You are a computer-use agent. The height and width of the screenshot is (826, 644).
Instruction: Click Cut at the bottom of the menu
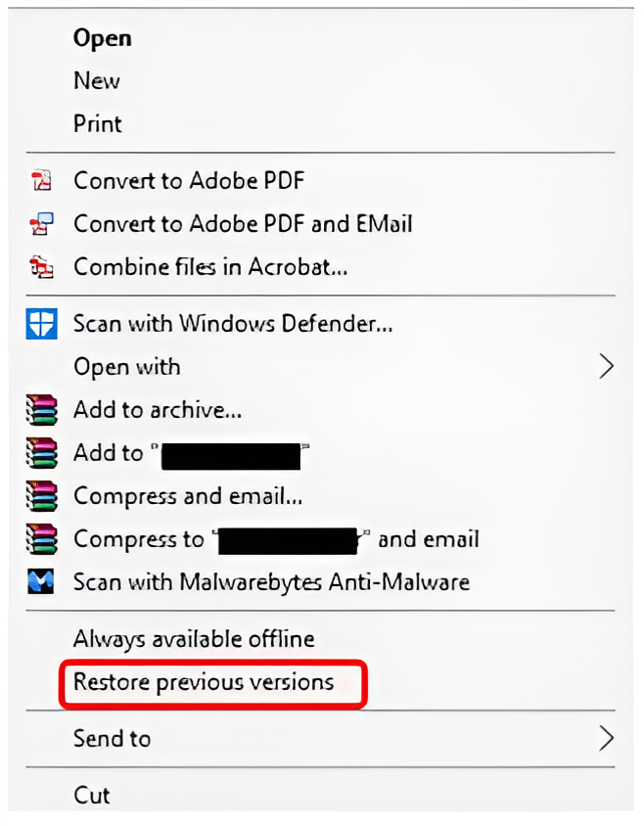pos(91,795)
